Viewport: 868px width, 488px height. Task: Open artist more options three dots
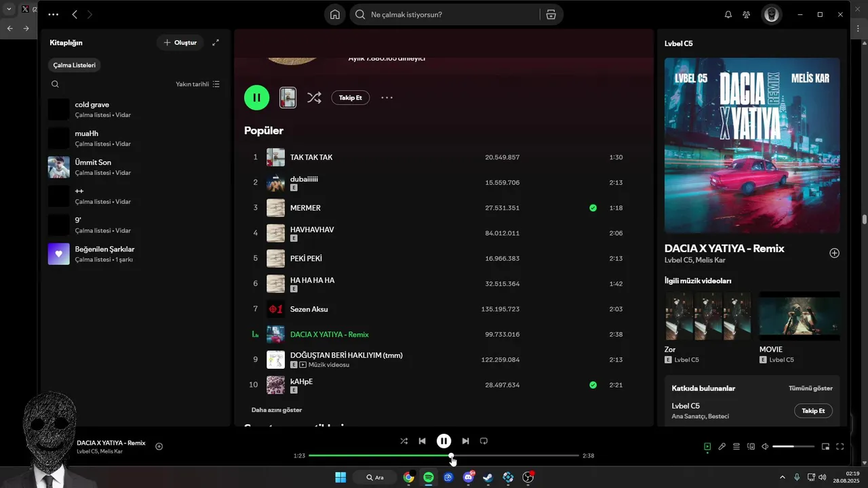(x=387, y=98)
